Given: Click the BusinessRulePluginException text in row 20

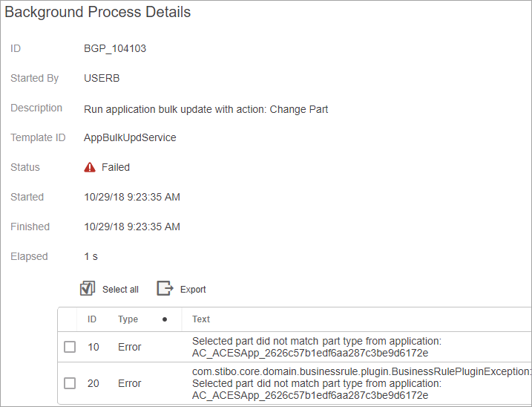Looking at the screenshot, I should pos(361,371).
